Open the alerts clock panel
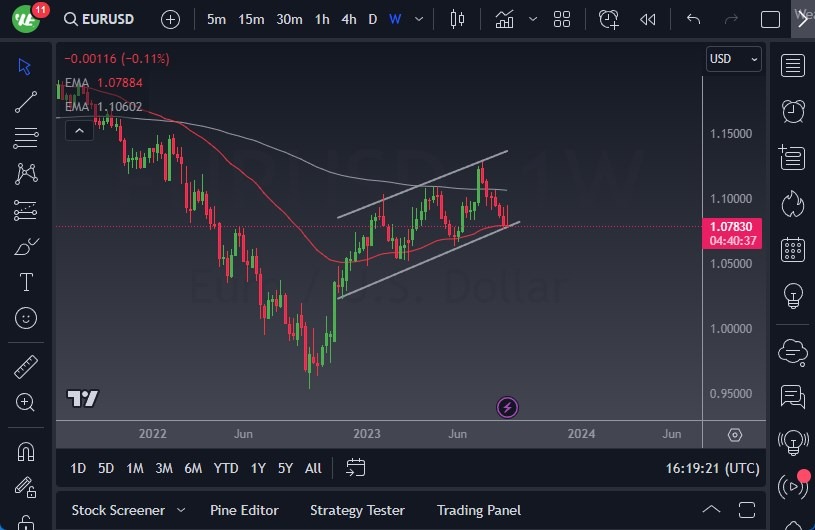Viewport: 815px width, 530px height. 793,110
